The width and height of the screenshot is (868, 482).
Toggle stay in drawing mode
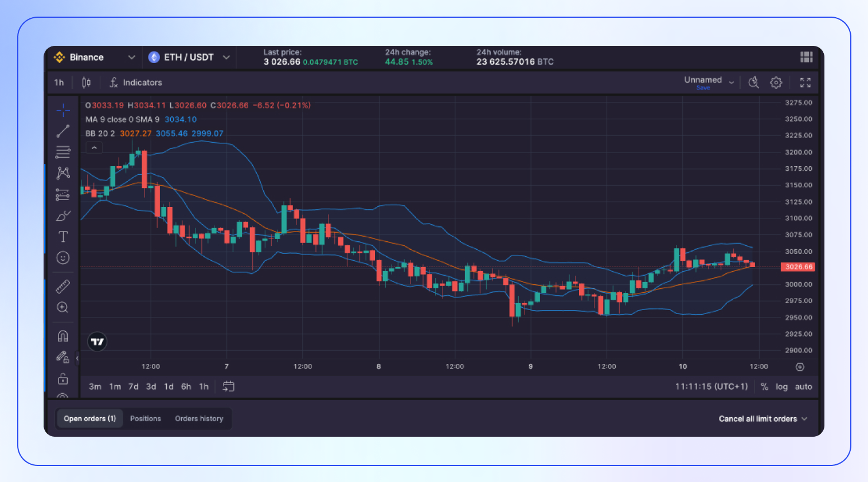63,357
